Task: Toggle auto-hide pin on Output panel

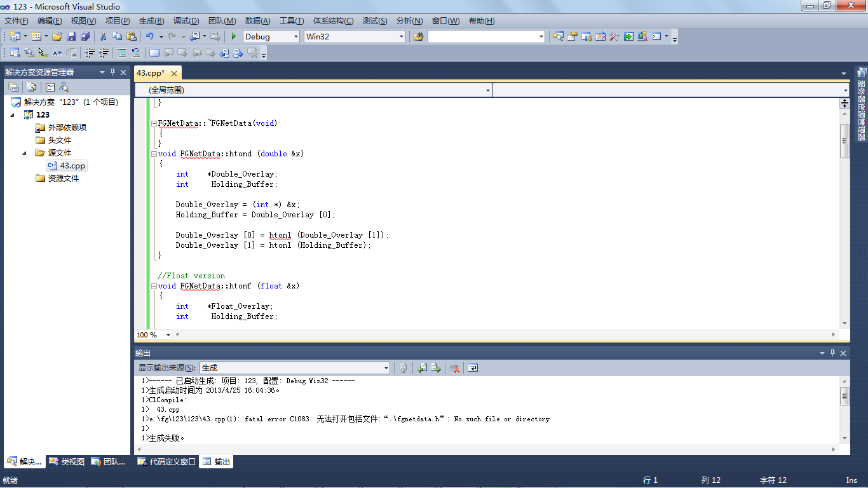Action: (x=832, y=353)
